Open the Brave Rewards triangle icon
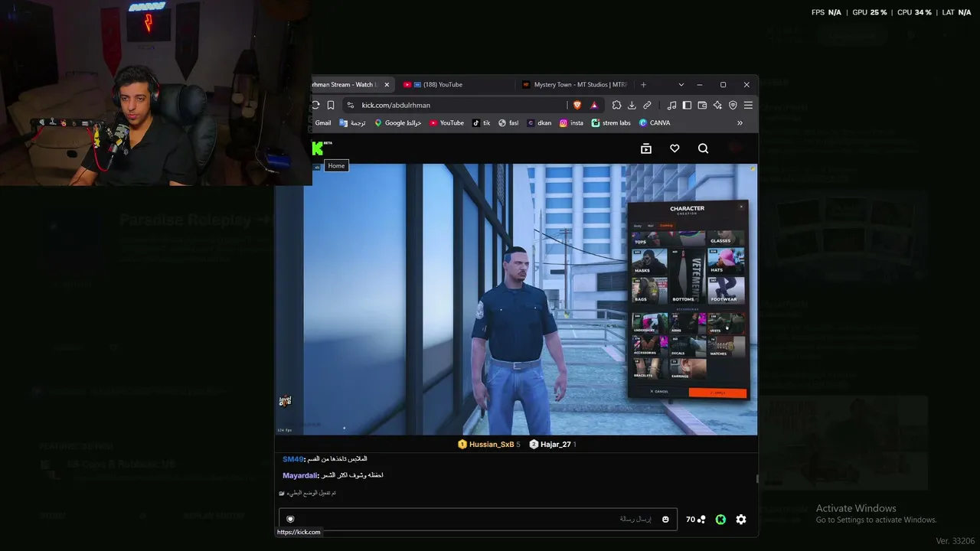 tap(594, 105)
